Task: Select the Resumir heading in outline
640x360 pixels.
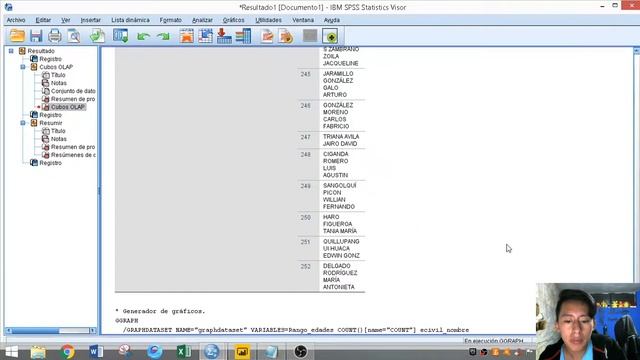Action: coord(51,123)
